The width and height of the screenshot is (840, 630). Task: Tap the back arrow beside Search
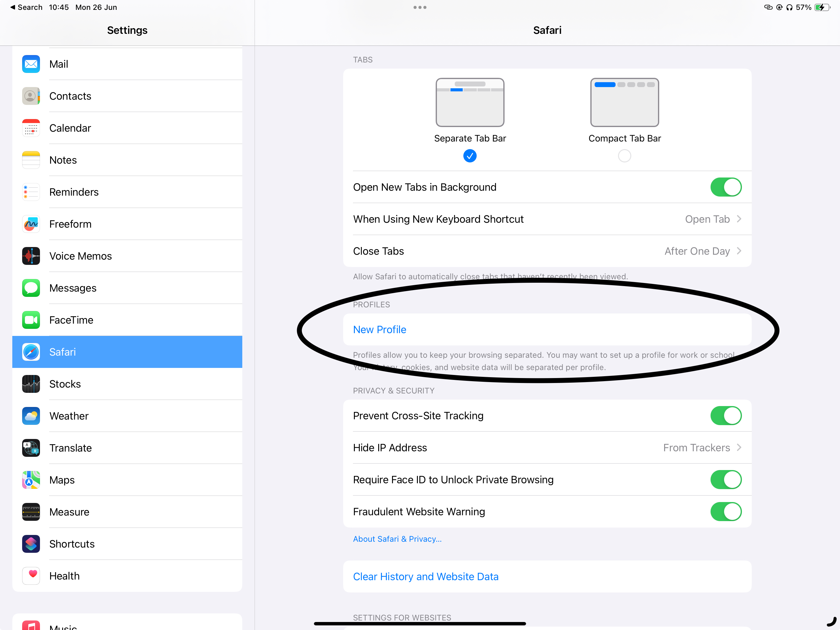pos(13,7)
